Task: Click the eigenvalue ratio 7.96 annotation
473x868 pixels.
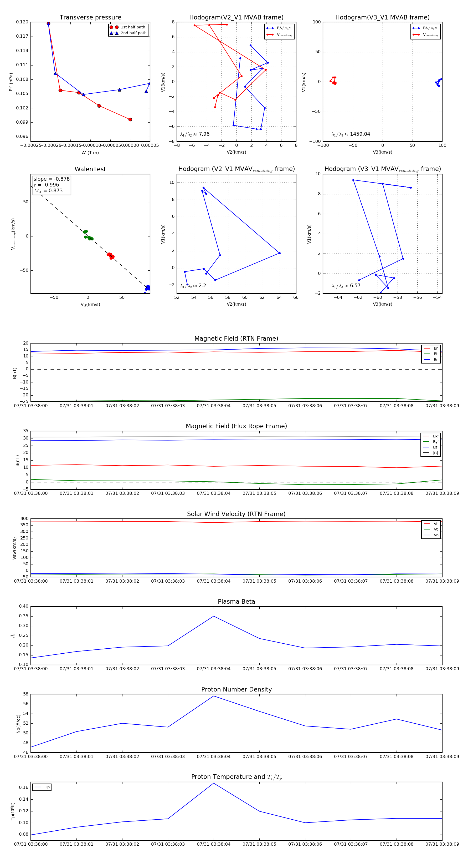Action: tap(195, 134)
